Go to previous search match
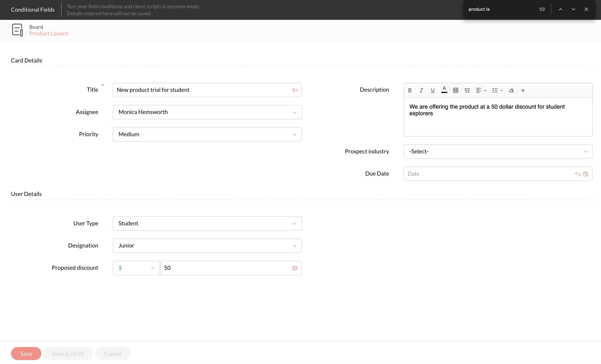601x364 pixels. [x=561, y=9]
